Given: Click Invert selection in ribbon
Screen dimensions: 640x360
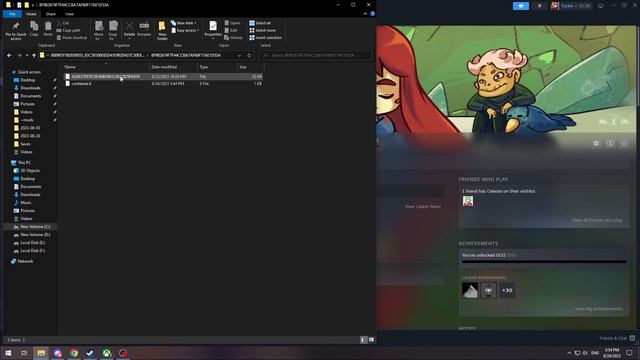Looking at the screenshot, I should [266, 38].
